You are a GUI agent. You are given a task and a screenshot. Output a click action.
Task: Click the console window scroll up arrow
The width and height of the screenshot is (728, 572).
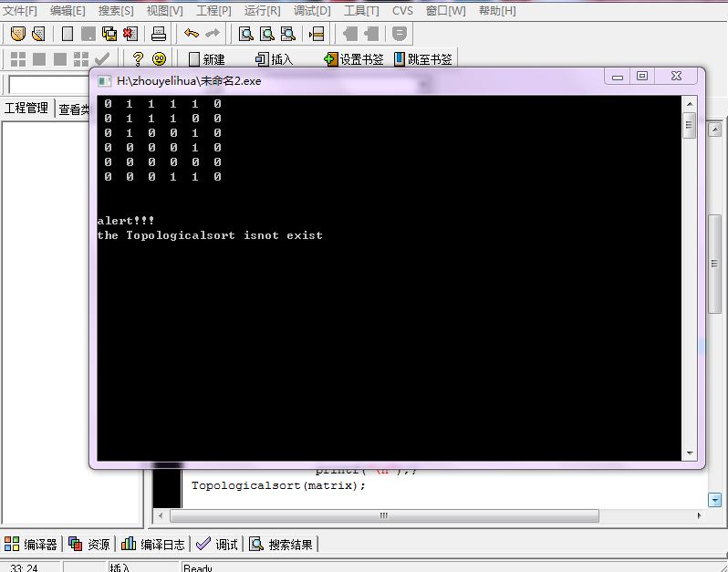[690, 104]
